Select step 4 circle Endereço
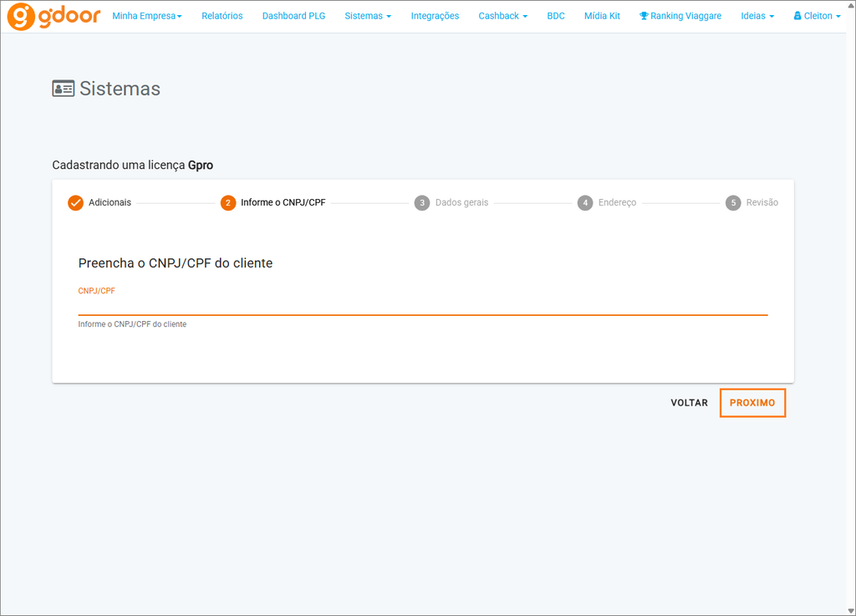The image size is (856, 616). 585,202
